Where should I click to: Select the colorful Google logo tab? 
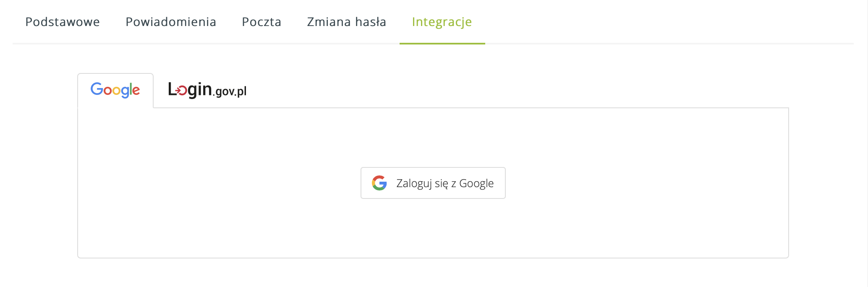[115, 89]
